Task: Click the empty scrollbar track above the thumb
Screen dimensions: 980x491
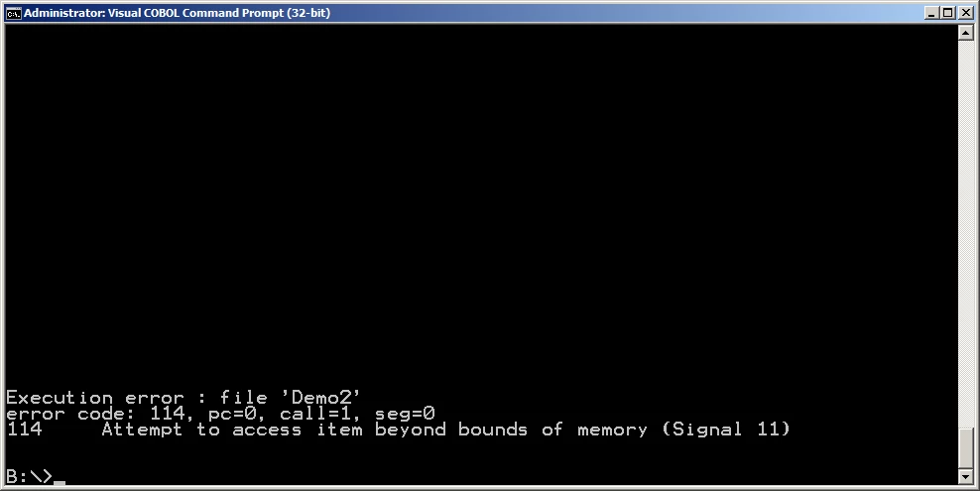Action: (966, 234)
